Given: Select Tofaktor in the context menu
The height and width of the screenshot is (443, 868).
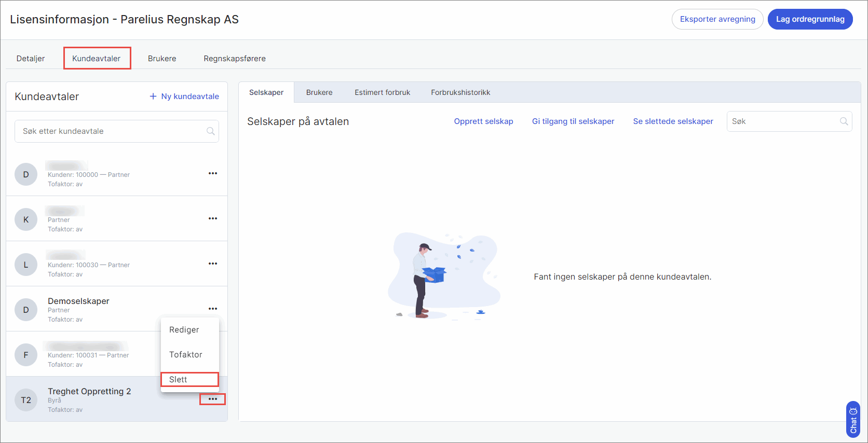Looking at the screenshot, I should pyautogui.click(x=186, y=355).
